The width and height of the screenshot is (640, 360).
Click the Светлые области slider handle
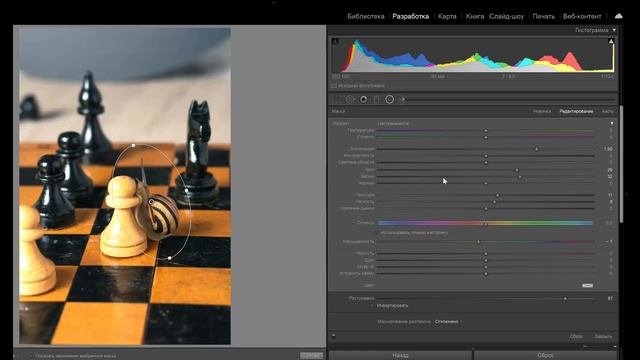486,162
